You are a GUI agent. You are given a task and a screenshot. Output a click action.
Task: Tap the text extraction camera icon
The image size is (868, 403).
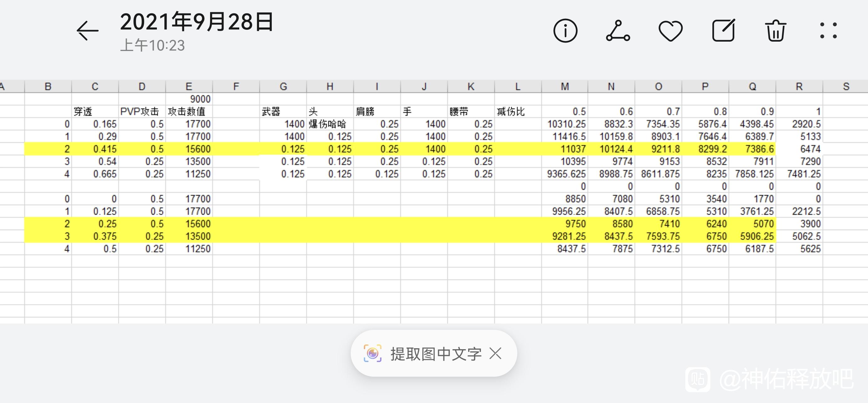click(373, 354)
